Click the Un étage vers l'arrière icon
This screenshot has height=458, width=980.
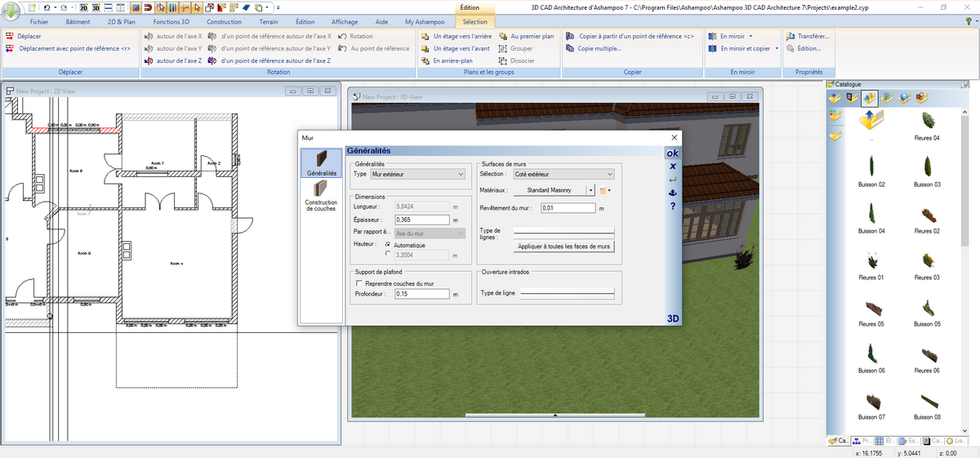[x=426, y=37]
